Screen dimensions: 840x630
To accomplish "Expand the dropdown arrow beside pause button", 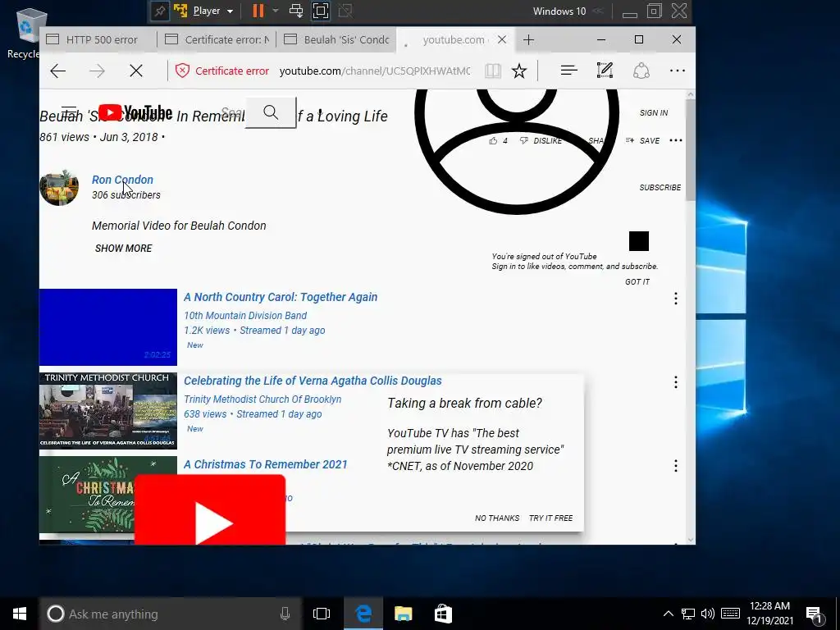I will [276, 11].
